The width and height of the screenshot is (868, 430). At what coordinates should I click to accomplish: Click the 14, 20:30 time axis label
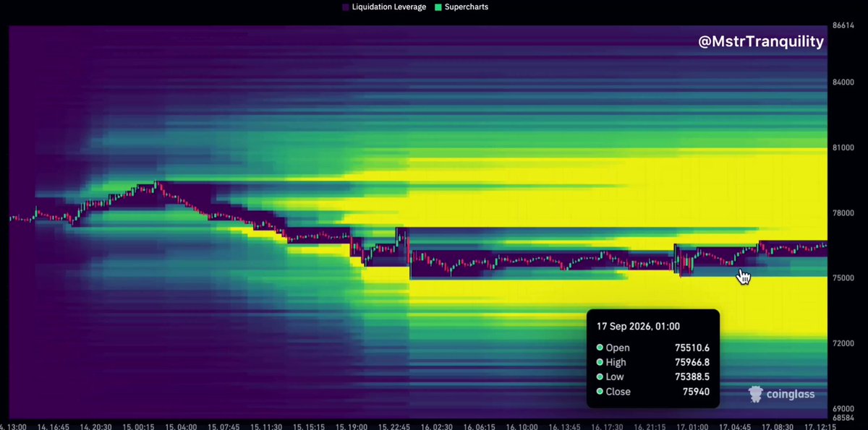pos(95,426)
